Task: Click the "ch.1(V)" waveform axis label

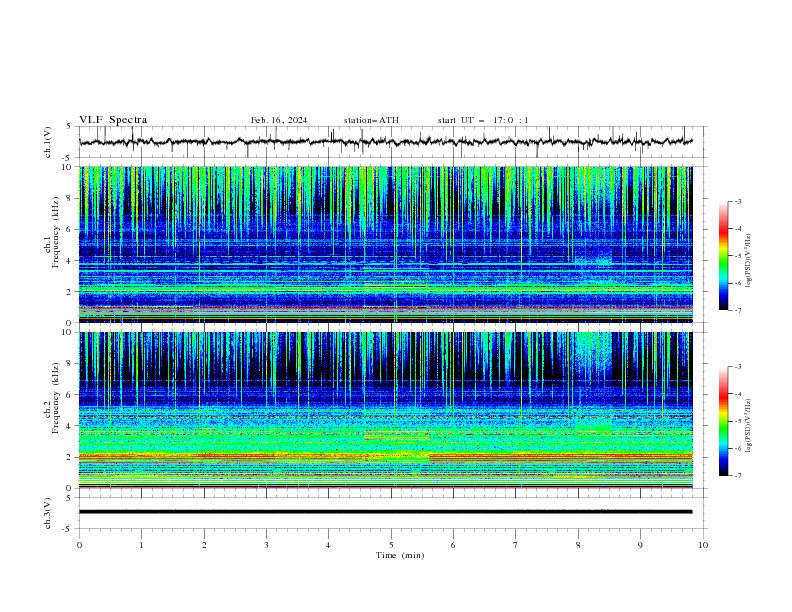Action: 48,142
